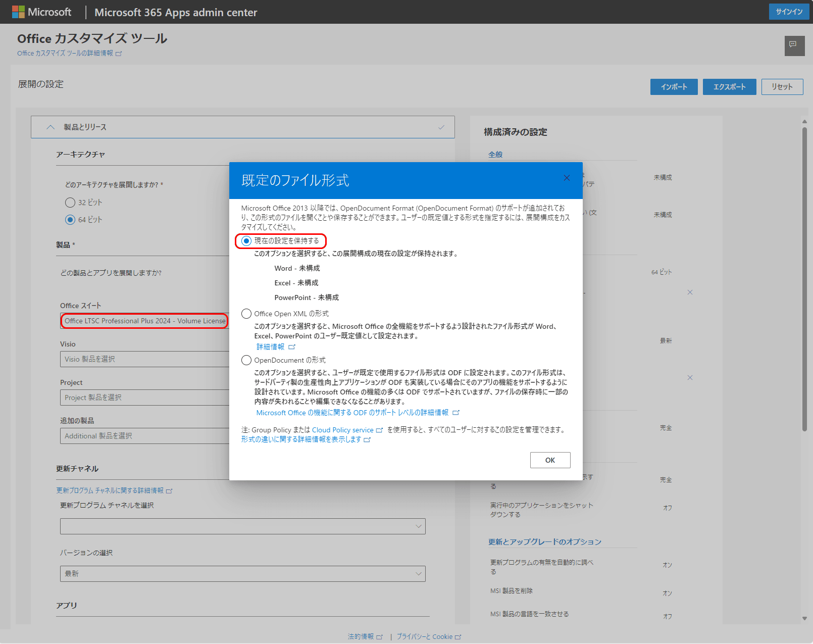Click the external link icon beside 詳細情報
The width and height of the screenshot is (813, 644).
pos(292,347)
